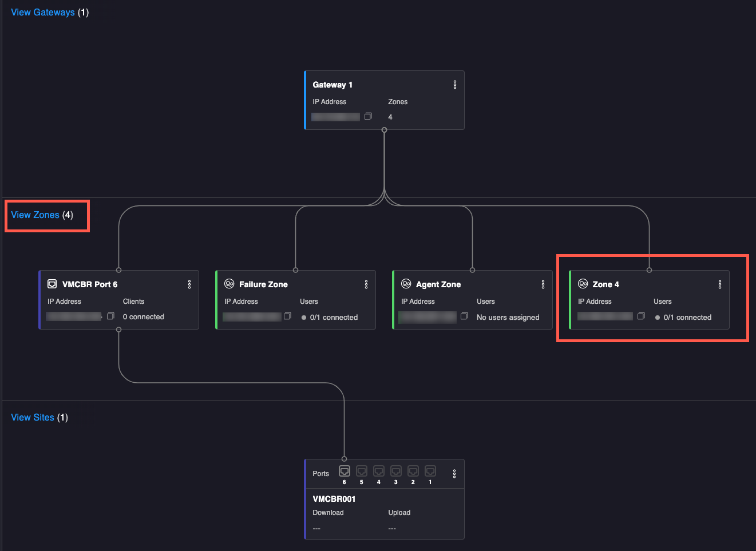Copy Gateway 1 IP address
Screen dimensions: 756x551
(368, 117)
